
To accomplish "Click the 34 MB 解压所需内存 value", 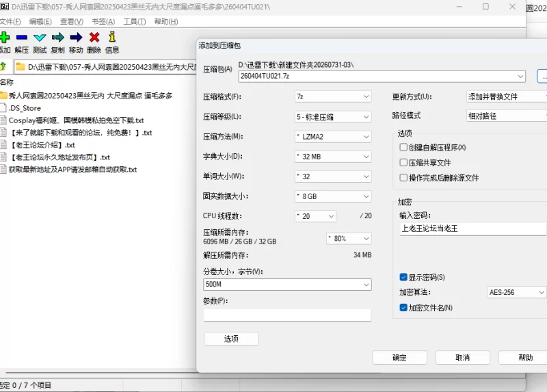I will 362,254.
